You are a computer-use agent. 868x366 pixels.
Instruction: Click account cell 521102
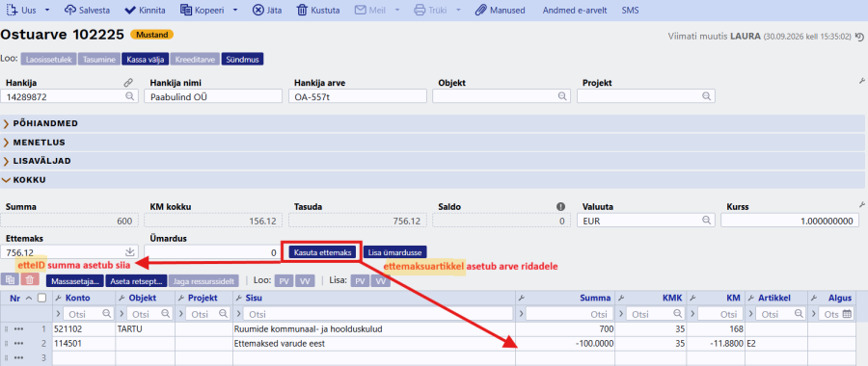tap(83, 329)
